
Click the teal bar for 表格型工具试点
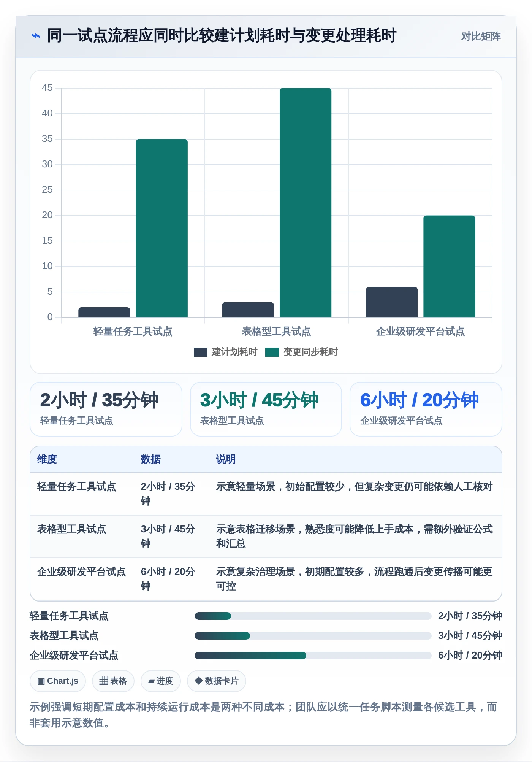point(306,203)
